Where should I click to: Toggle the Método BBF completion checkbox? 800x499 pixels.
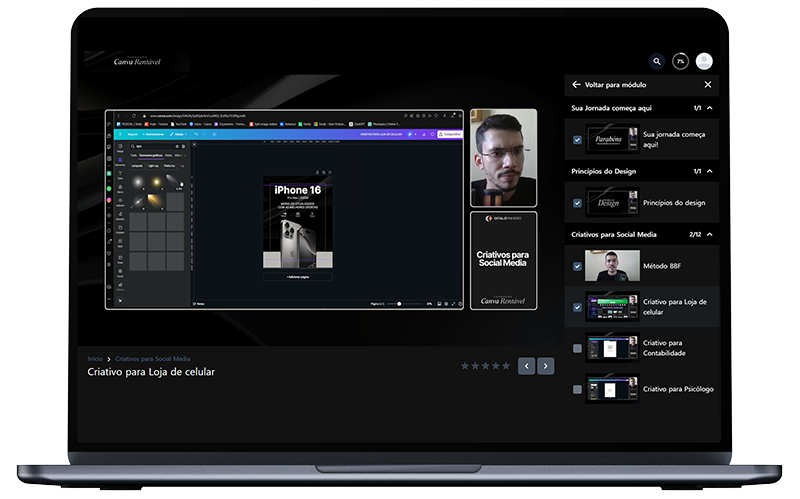point(578,267)
